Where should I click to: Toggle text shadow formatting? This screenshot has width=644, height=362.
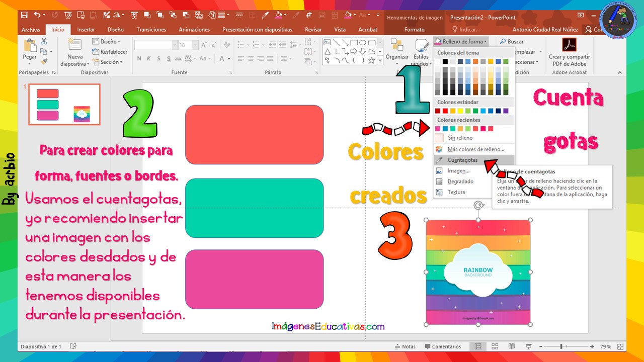point(168,59)
